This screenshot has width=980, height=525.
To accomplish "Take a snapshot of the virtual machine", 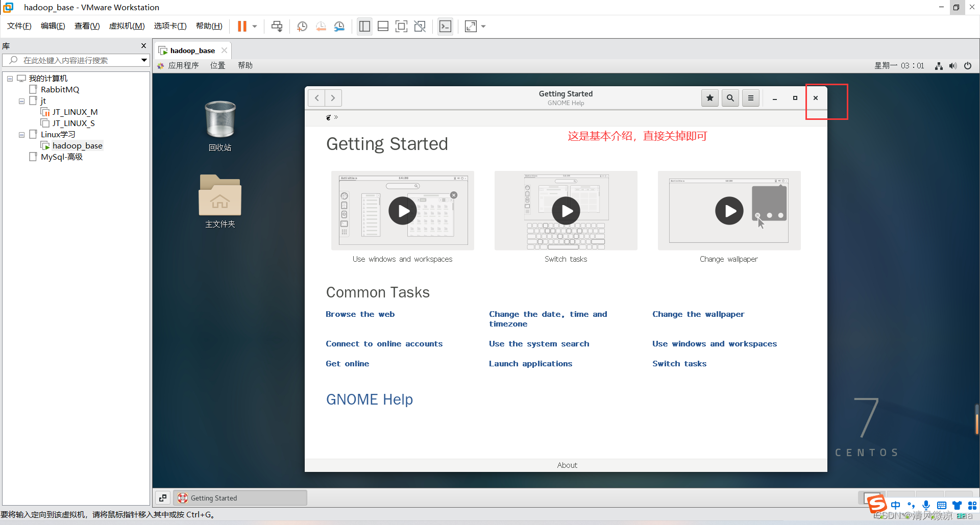I will (x=302, y=26).
